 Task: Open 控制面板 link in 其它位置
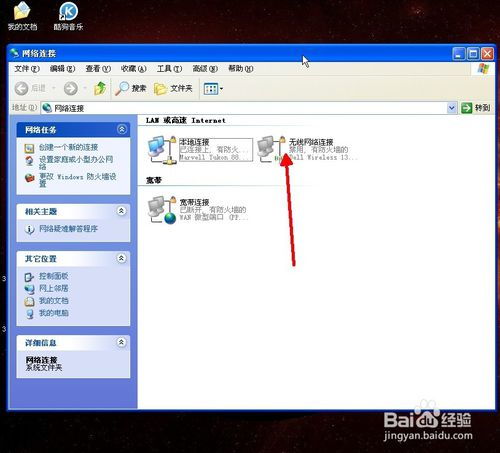[53, 276]
